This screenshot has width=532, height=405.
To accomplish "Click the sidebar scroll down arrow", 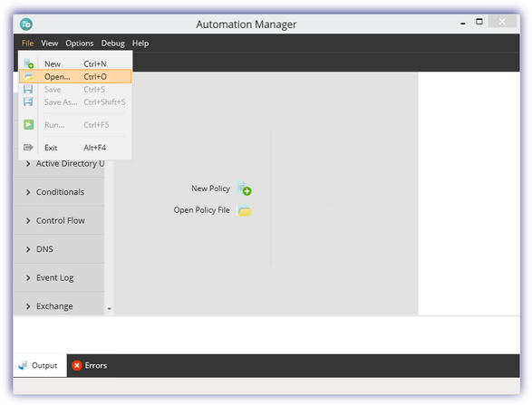I will [110, 309].
